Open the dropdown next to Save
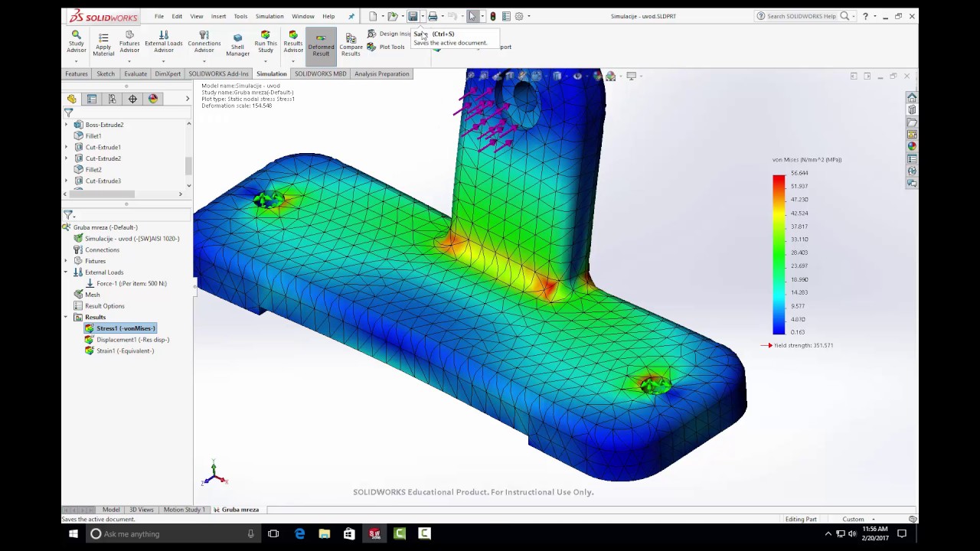Screen dimensions: 980x551 [x=422, y=16]
